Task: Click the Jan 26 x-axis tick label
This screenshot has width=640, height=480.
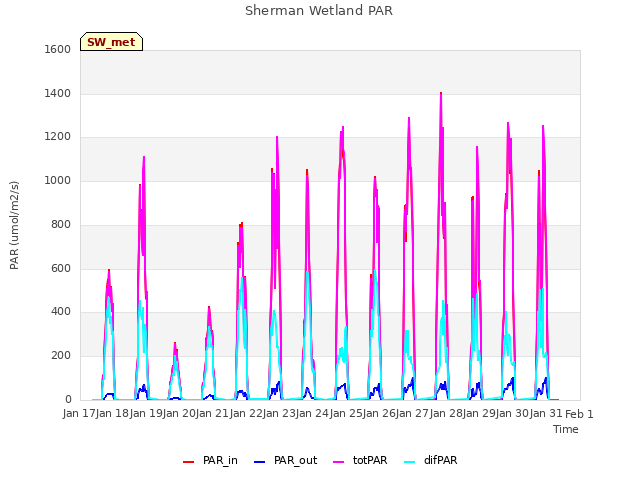Action: [379, 414]
